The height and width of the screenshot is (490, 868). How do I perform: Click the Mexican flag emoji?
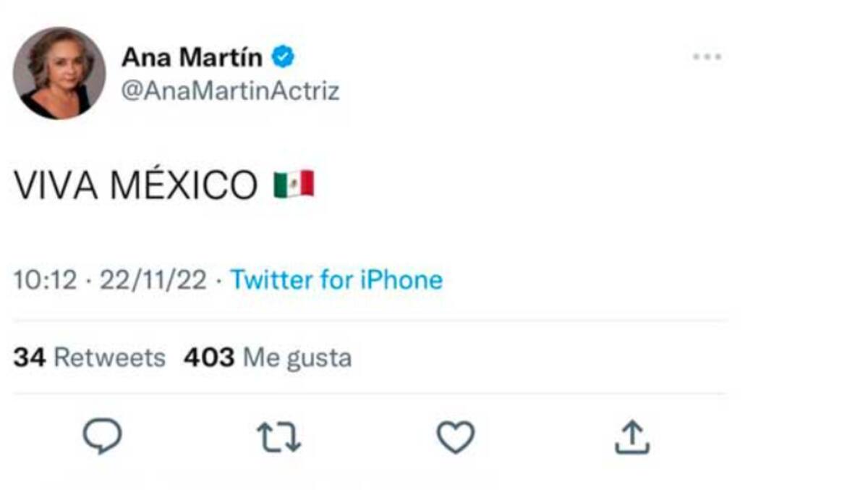[294, 184]
